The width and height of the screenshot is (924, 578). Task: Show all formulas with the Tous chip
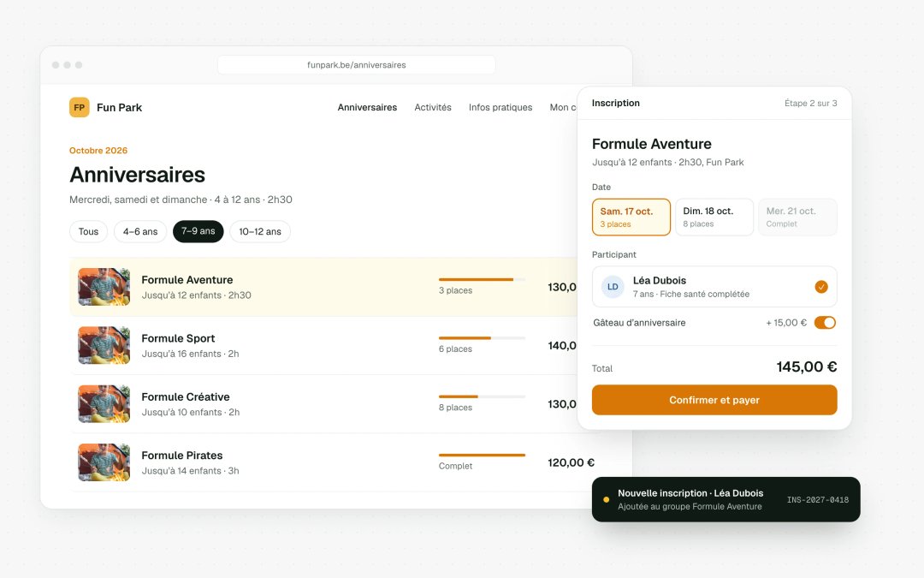[x=88, y=231]
